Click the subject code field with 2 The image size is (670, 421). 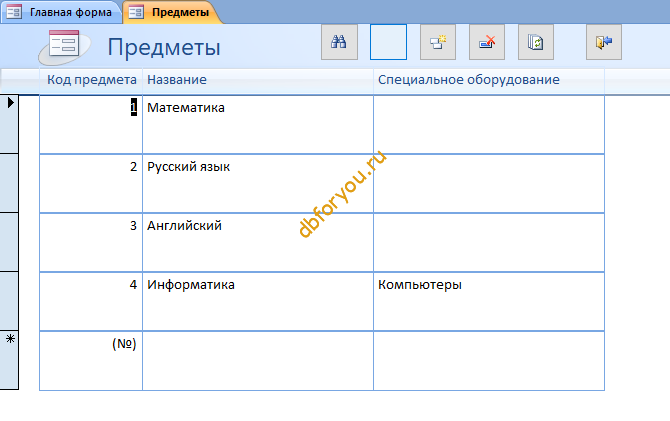coord(91,183)
